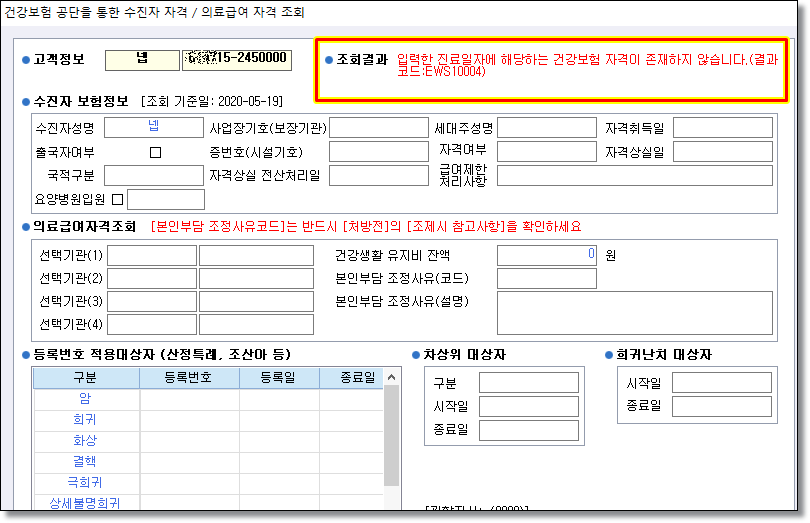Viewport: 810px width, 523px height.
Task: Select the 건강생활 유지비 잔액 amount field
Action: (546, 255)
